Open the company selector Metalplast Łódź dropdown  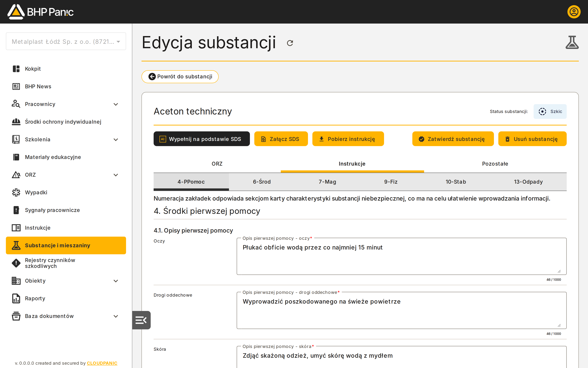coord(66,41)
